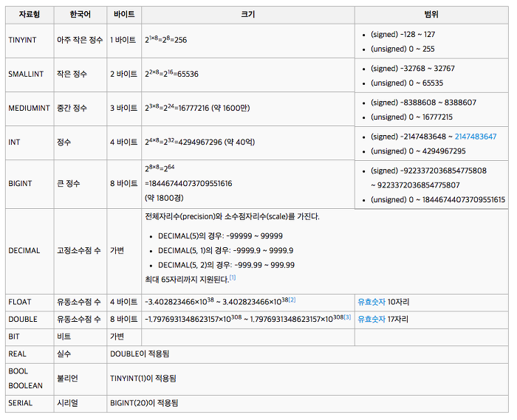Viewport: 517px width, 420px height.
Task: Click the 범위 column header
Action: 431,15
